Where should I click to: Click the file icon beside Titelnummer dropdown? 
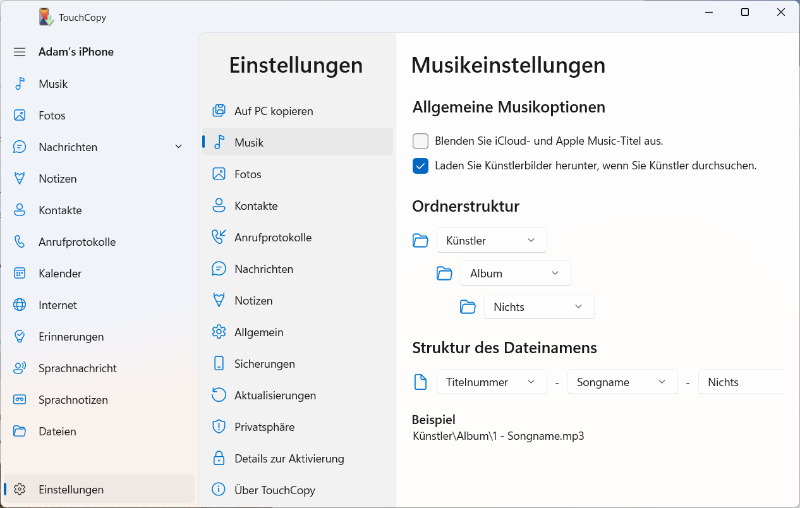(x=420, y=382)
